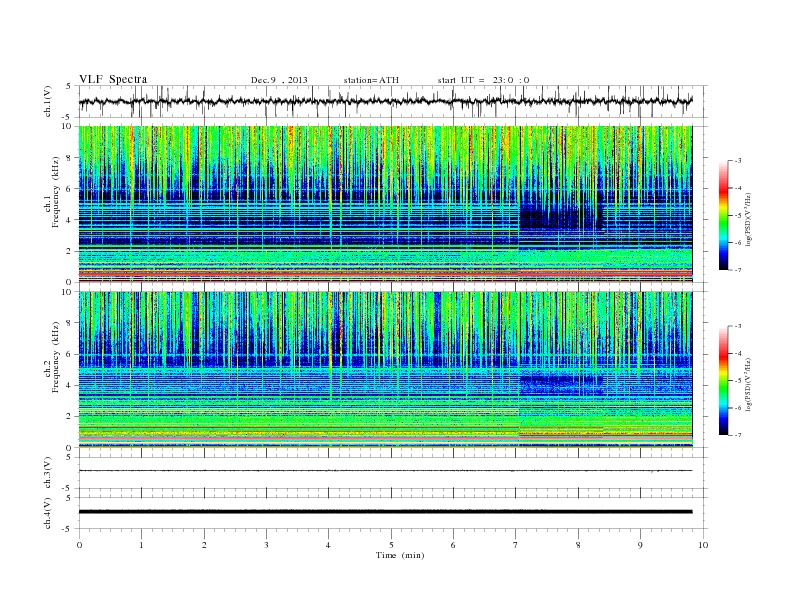Image resolution: width=792 pixels, height=612 pixels.
Task: Click the date label 'Dec.9 , 2013'
Action: (279, 80)
